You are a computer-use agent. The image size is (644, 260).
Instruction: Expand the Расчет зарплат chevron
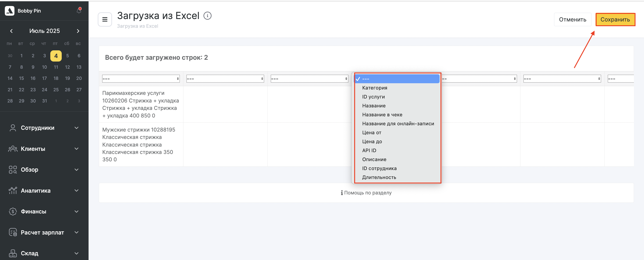pyautogui.click(x=76, y=232)
